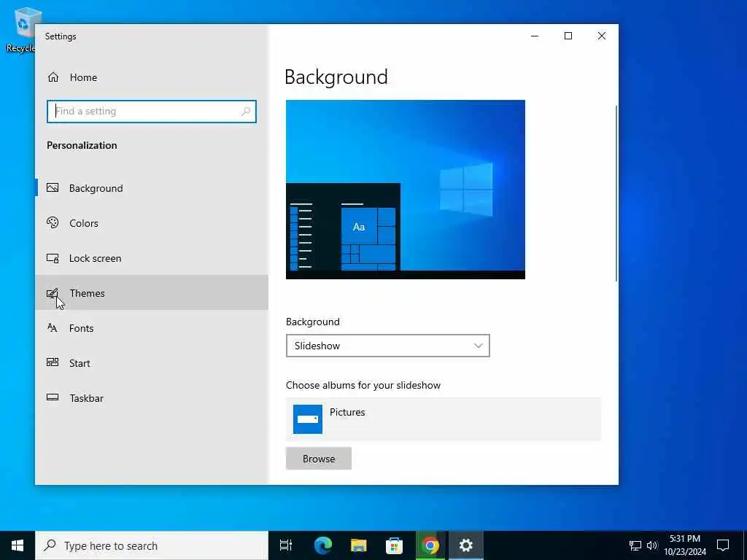
Task: Click the Home icon in Settings sidebar
Action: pos(53,77)
